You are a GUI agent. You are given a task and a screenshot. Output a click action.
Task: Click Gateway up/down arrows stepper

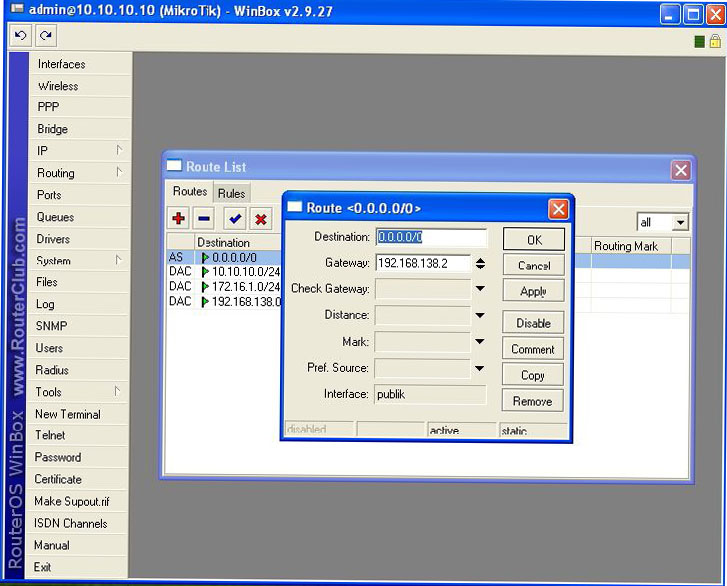tap(480, 263)
